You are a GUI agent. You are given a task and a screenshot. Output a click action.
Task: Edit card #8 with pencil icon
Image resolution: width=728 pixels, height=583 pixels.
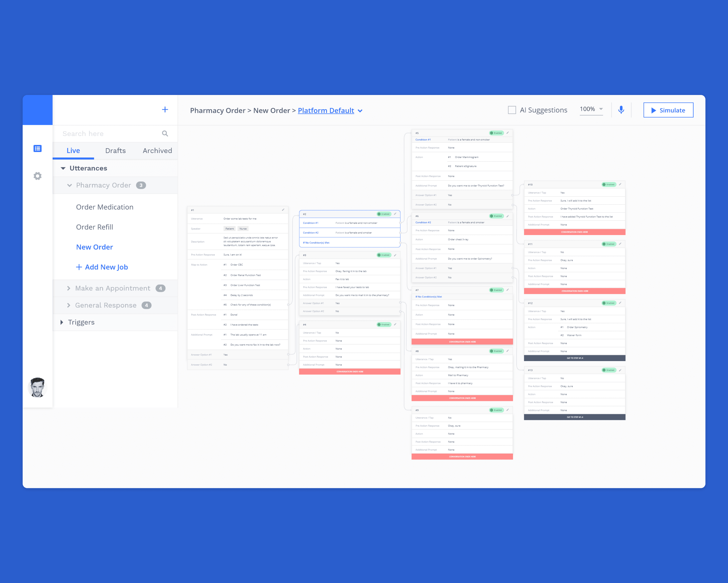point(508,351)
